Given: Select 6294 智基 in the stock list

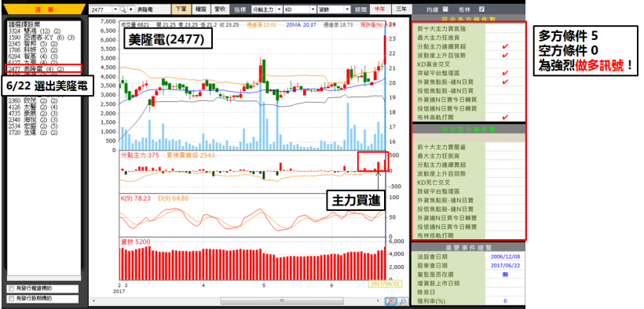Looking at the screenshot, I should (x=33, y=56).
